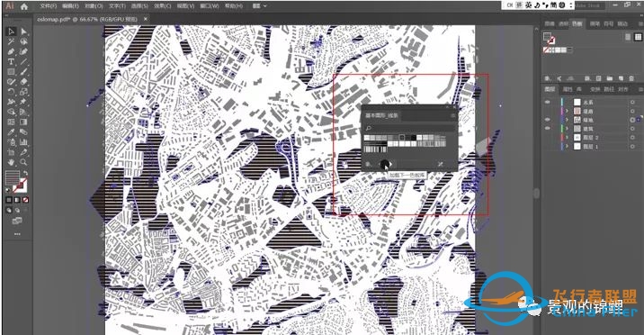Open the workspace switcher dropdown
This screenshot has height=335, width=644.
260,6
